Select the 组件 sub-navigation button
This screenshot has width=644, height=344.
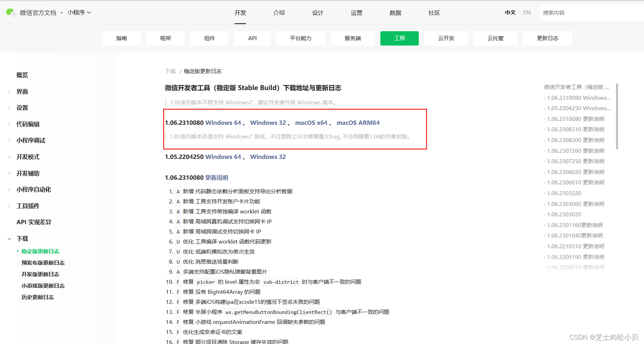(x=209, y=38)
